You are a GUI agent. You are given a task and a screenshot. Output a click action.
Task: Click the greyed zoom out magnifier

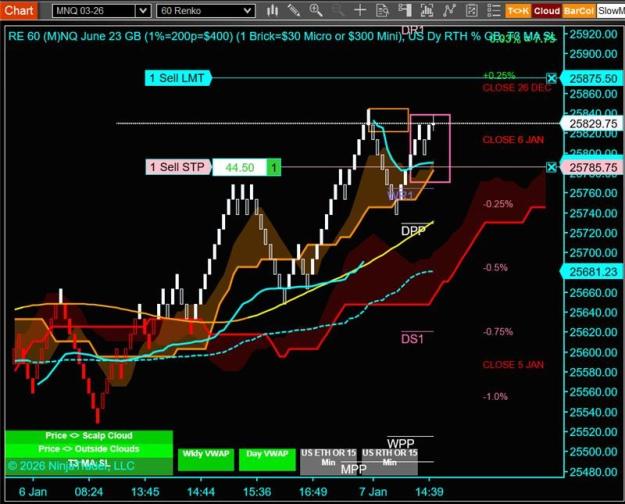pos(338,10)
